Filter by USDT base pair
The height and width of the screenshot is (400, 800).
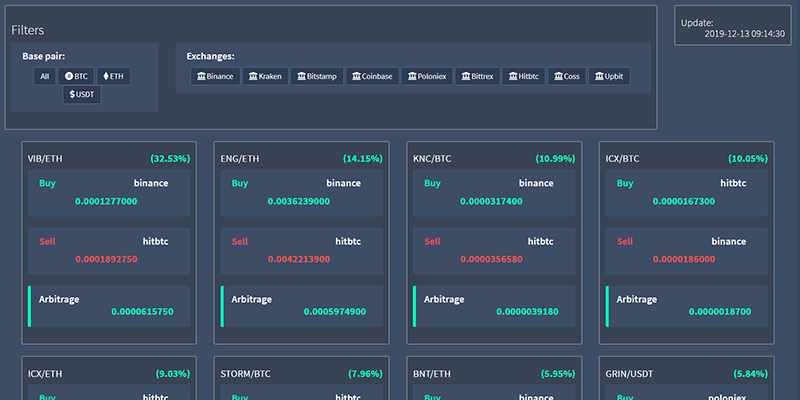coord(82,95)
